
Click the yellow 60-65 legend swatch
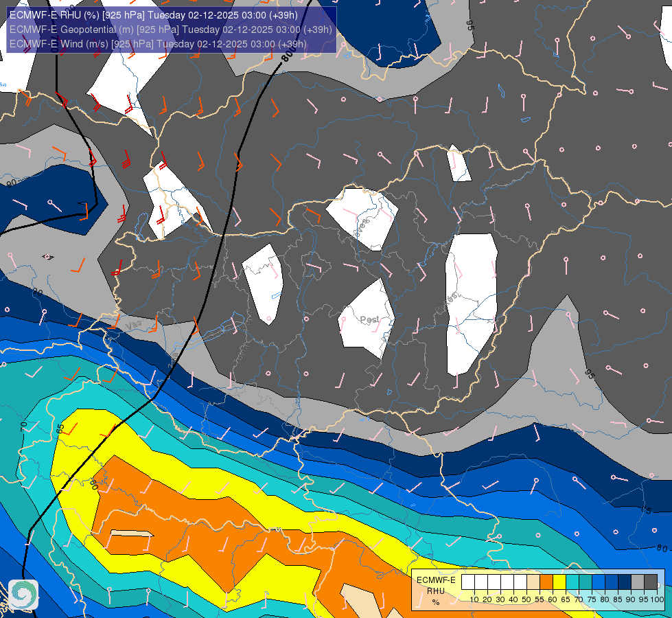tap(559, 582)
